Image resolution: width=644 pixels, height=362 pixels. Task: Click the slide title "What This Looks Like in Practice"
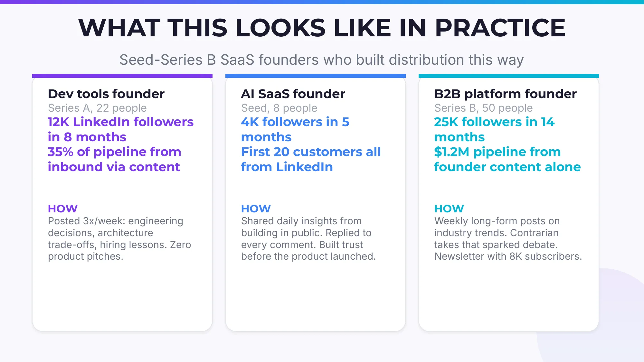pos(322,28)
